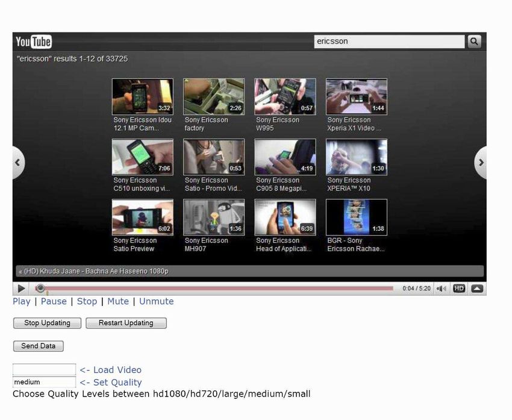This screenshot has width=512, height=420.
Task: Click the Load Video link
Action: pyautogui.click(x=111, y=370)
